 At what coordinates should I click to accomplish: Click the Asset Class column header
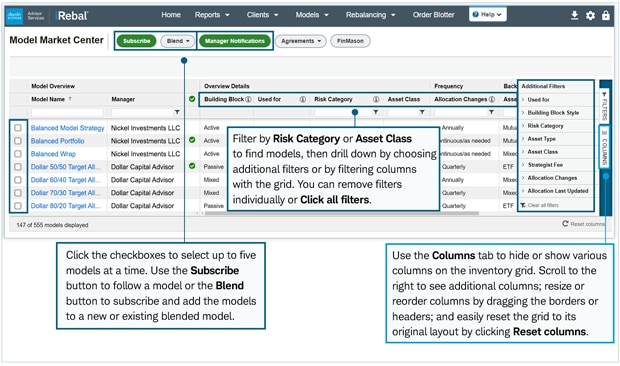(x=404, y=99)
